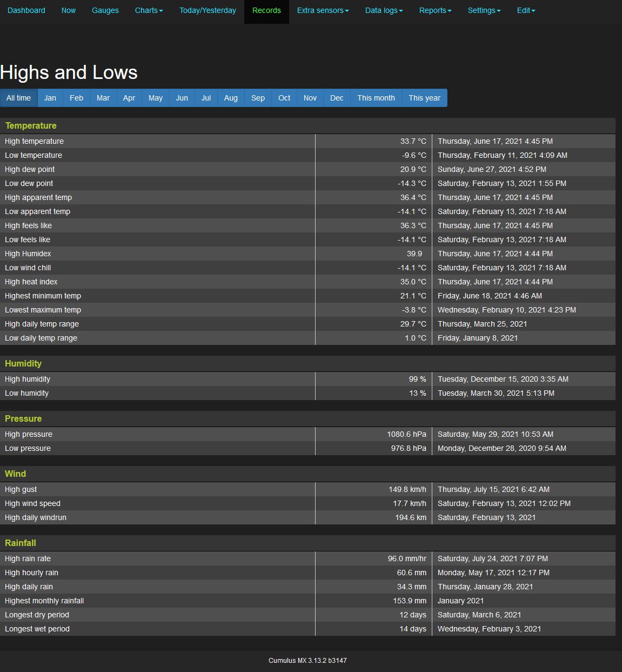
Task: Open the Settings dropdown
Action: [x=484, y=10]
